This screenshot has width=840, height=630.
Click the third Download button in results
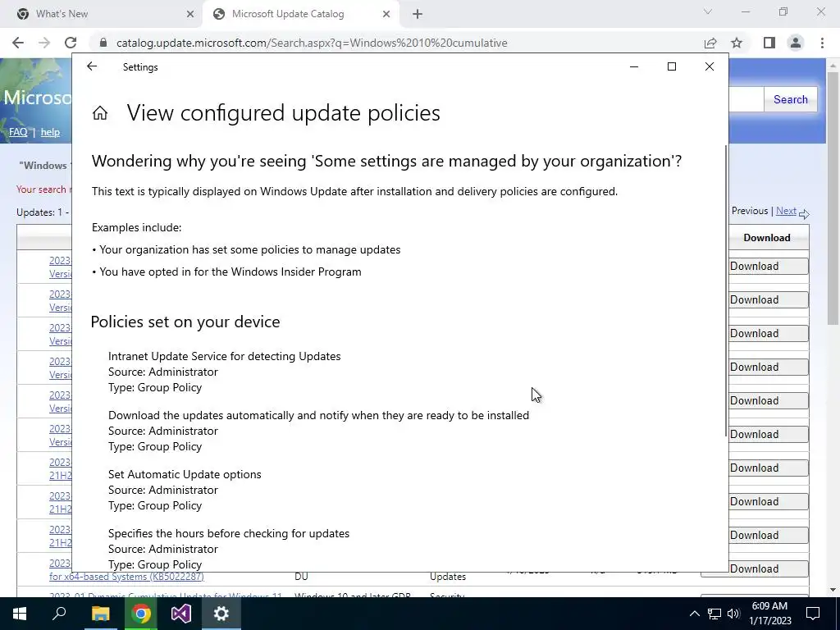point(768,334)
